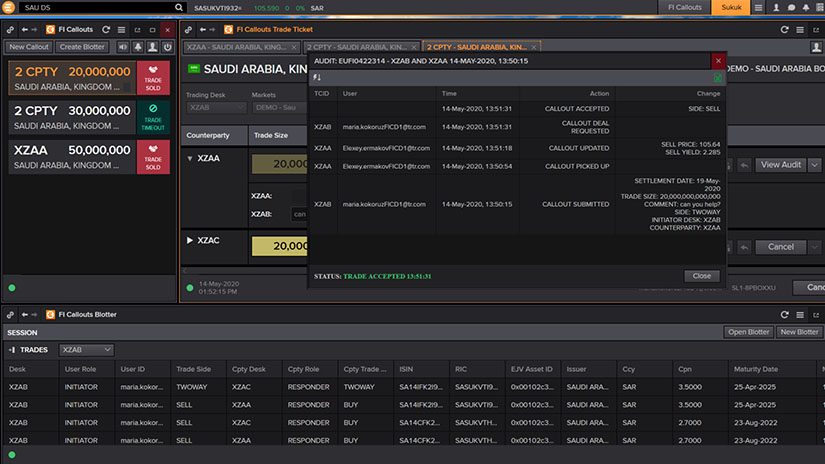
Task: Open the XZAB desk dropdown in Trades
Action: (86, 350)
